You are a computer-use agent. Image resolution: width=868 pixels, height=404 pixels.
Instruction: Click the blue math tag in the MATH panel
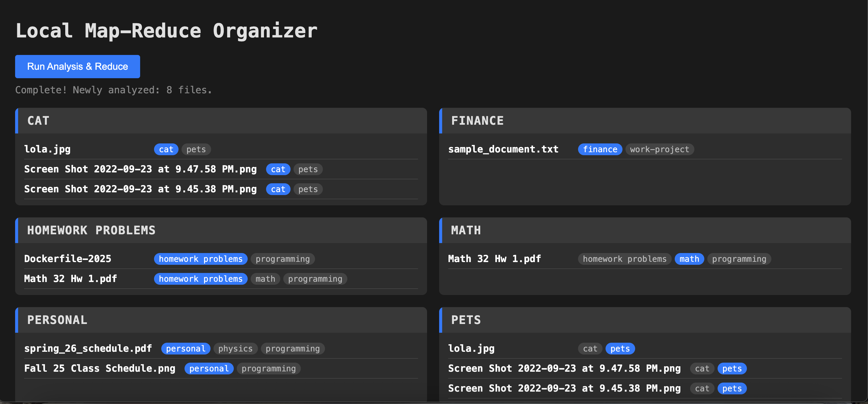[x=689, y=259]
